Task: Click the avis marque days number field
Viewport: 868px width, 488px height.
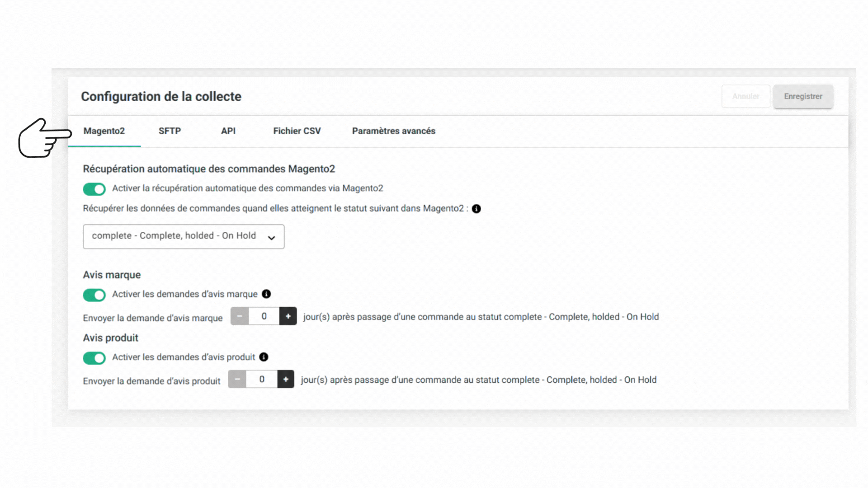Action: pos(264,316)
